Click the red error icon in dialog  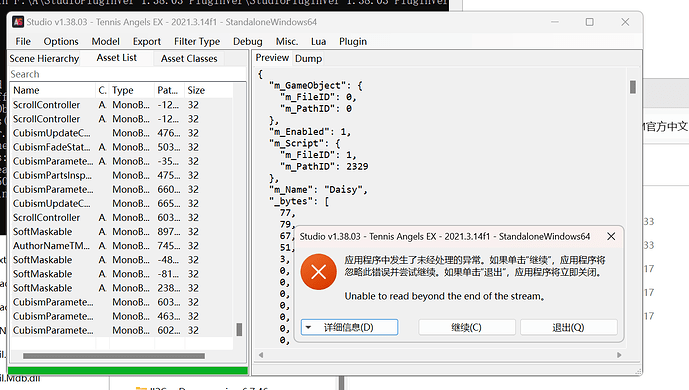(319, 272)
